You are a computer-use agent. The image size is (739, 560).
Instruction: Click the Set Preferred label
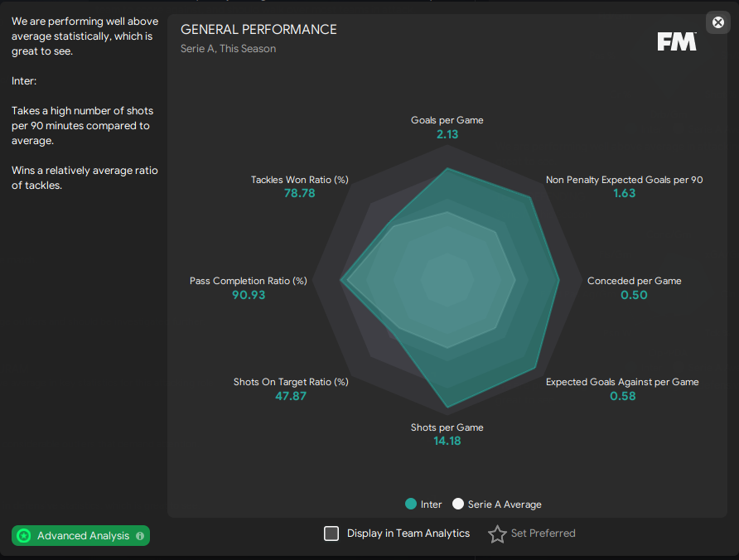click(x=543, y=533)
